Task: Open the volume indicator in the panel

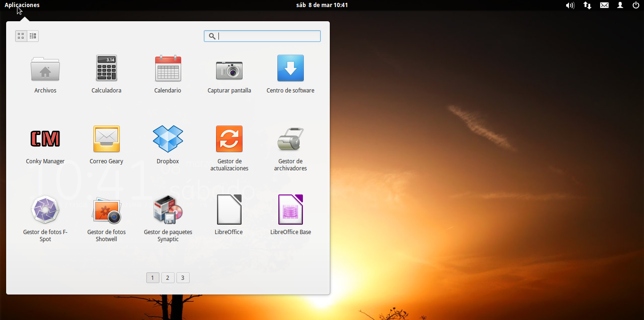Action: click(x=570, y=5)
